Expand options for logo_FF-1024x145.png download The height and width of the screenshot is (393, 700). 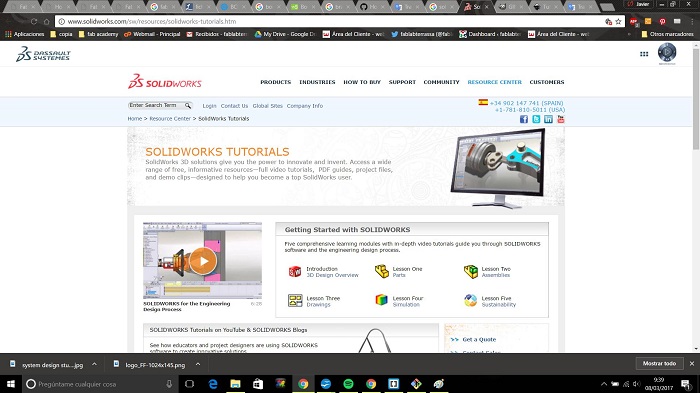tap(198, 364)
